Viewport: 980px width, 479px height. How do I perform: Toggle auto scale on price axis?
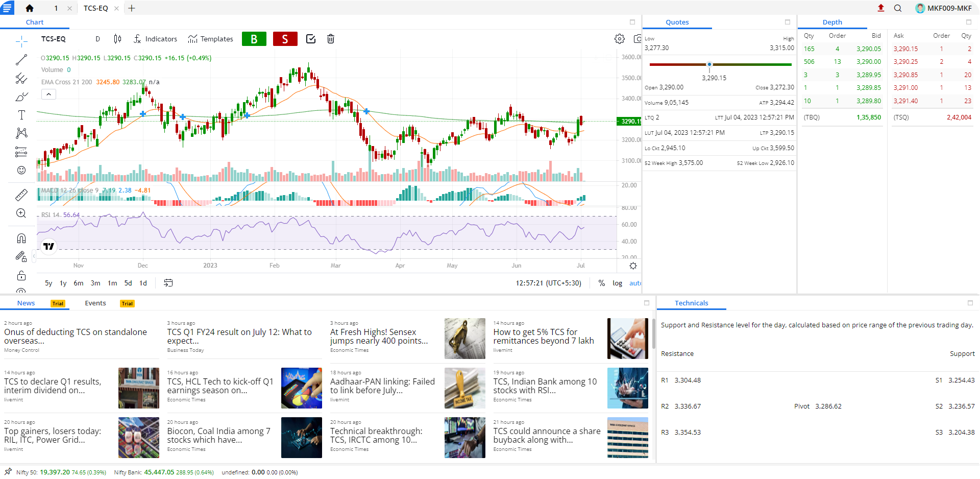pos(635,283)
